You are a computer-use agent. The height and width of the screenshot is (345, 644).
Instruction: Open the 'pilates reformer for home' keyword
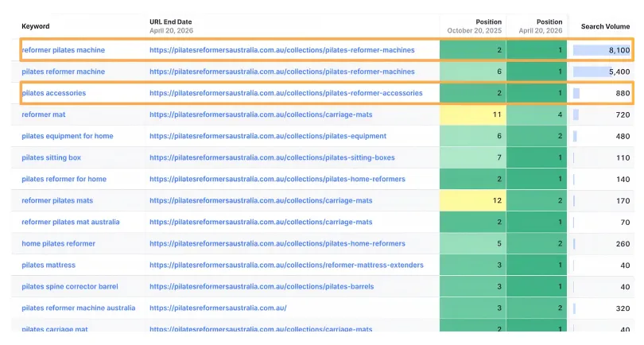64,179
